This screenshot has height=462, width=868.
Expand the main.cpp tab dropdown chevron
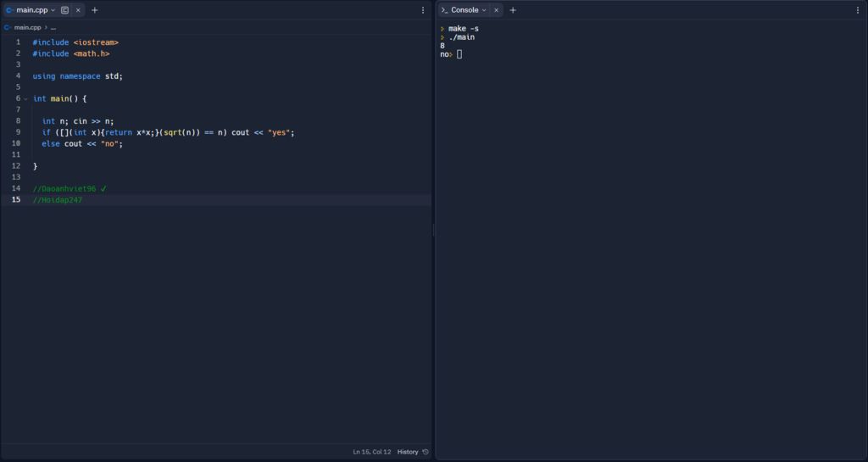pos(53,10)
